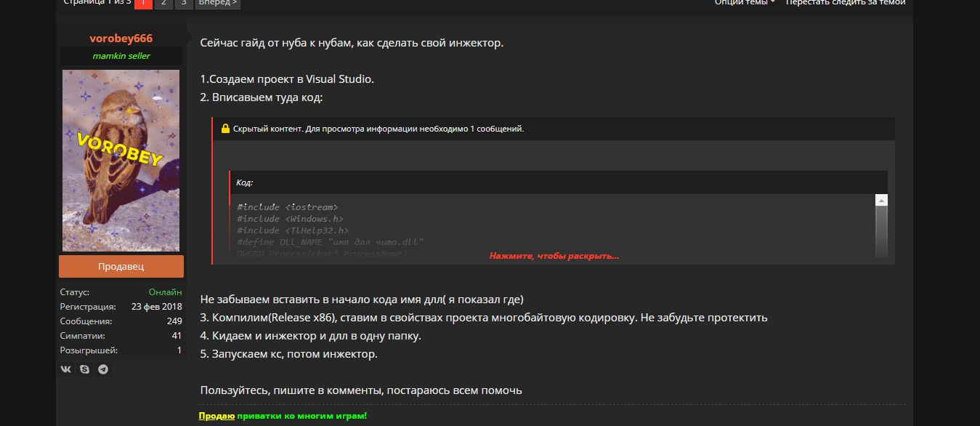Screen dimensions: 980x426
Task: Click the lock icon of hidden content
Action: pyautogui.click(x=225, y=129)
